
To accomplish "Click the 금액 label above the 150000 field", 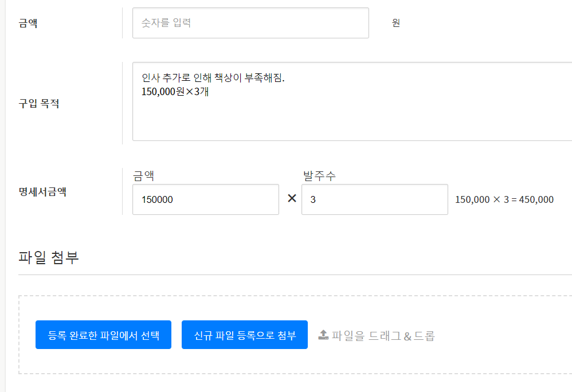I will tap(146, 176).
